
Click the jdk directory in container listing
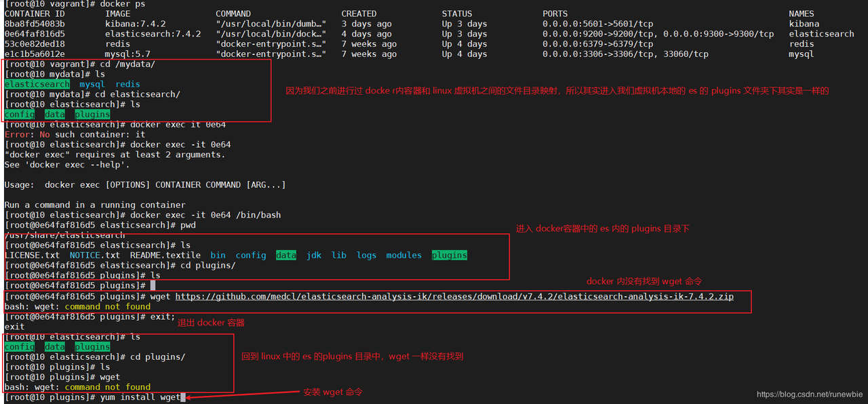(x=314, y=255)
